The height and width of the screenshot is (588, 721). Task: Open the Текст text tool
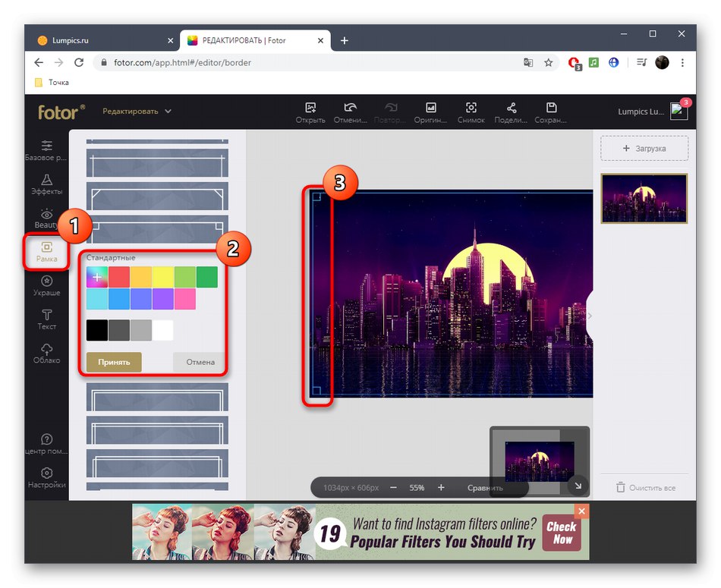coord(46,319)
